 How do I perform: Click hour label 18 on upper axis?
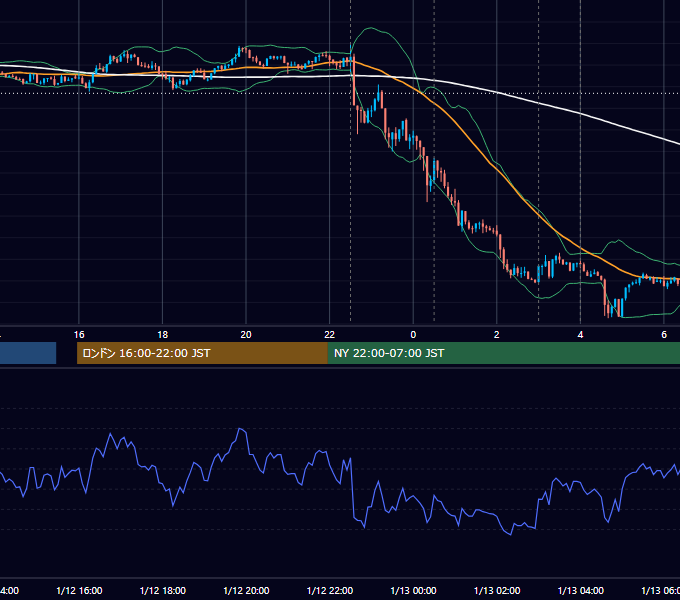pos(163,335)
